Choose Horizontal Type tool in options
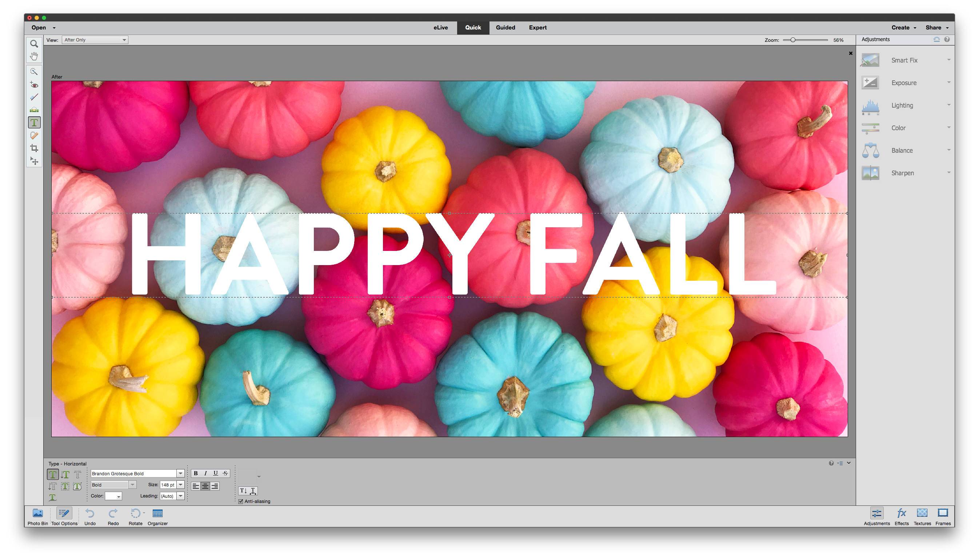Image resolution: width=979 pixels, height=560 pixels. [x=53, y=474]
